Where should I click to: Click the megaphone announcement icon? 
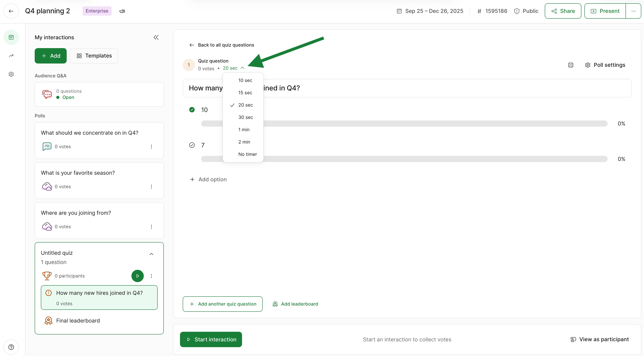[x=122, y=11]
